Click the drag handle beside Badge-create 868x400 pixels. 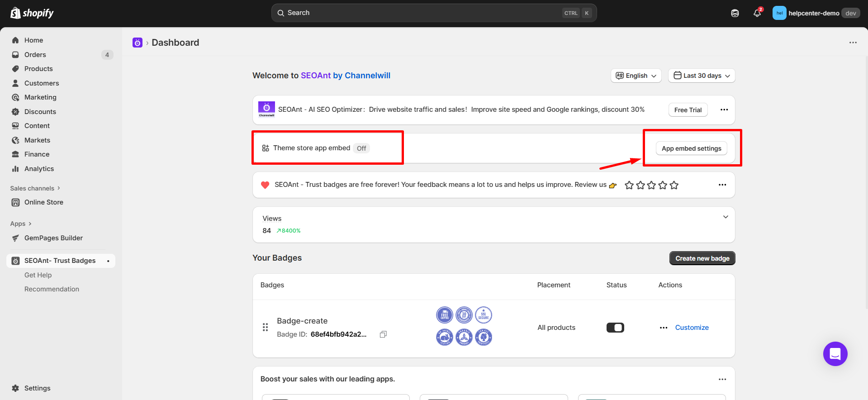pyautogui.click(x=266, y=327)
